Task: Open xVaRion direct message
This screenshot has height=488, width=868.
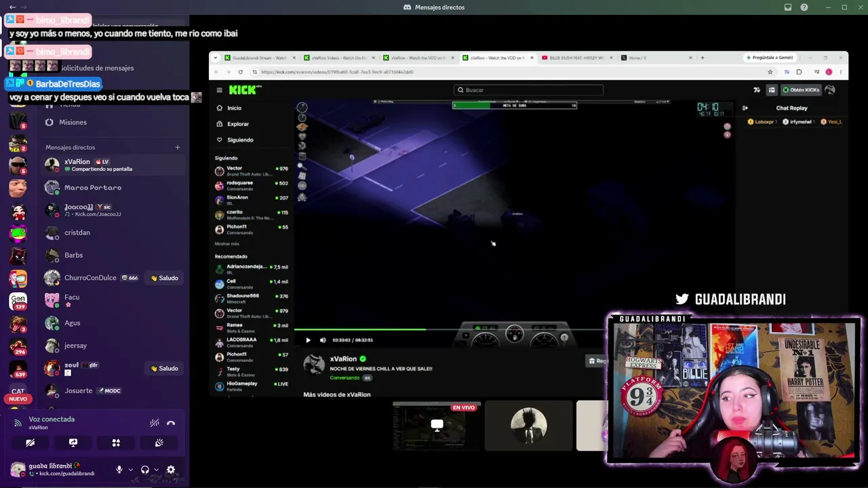Action: tap(113, 165)
